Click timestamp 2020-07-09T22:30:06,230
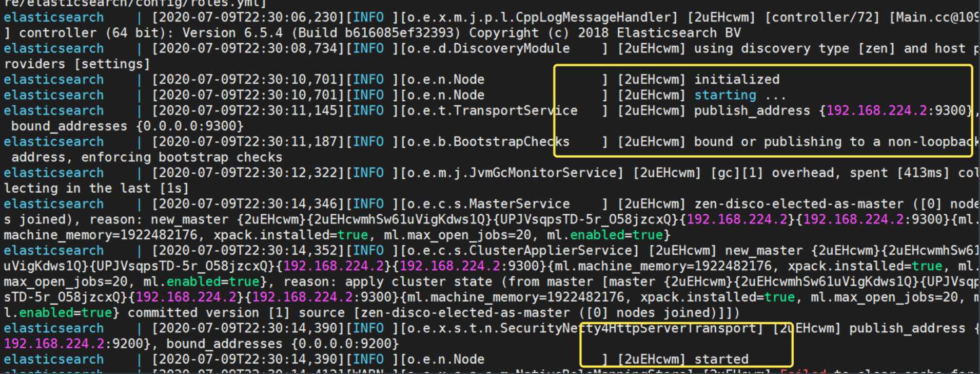This screenshot has width=980, height=374. pos(247,17)
